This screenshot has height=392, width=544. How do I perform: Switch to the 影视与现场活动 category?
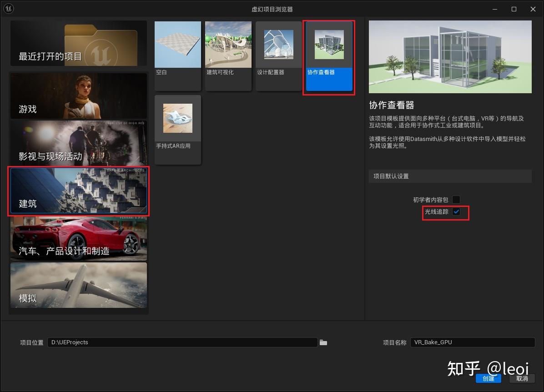point(78,144)
